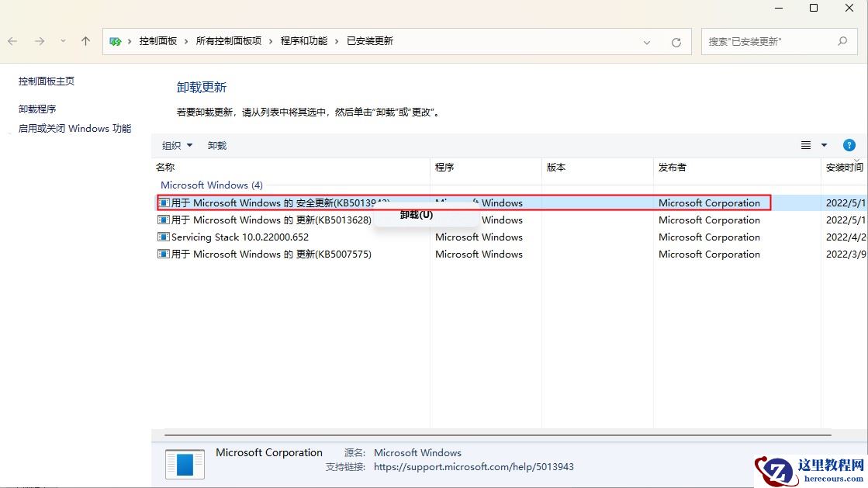Click the back navigation arrow
868x488 pixels.
tap(12, 41)
